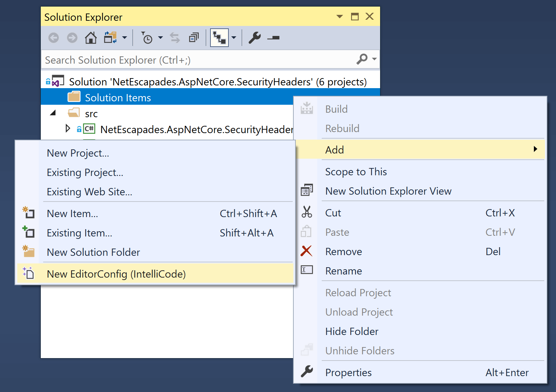Click the Properties wrench icon in menu

[307, 371]
